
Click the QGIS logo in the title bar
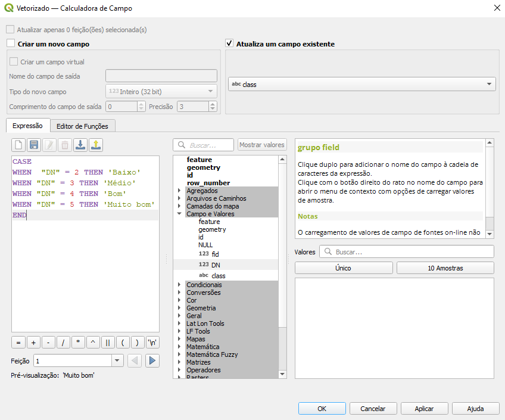[9, 8]
